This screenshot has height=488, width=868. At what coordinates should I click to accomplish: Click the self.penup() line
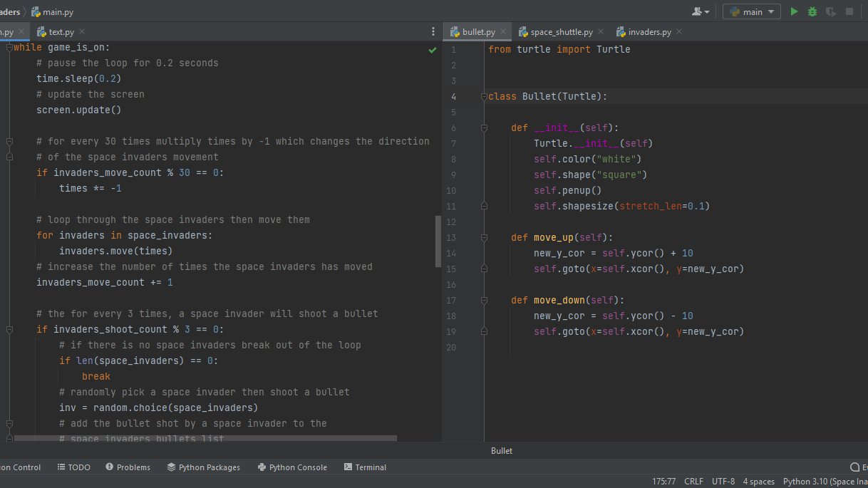568,191
